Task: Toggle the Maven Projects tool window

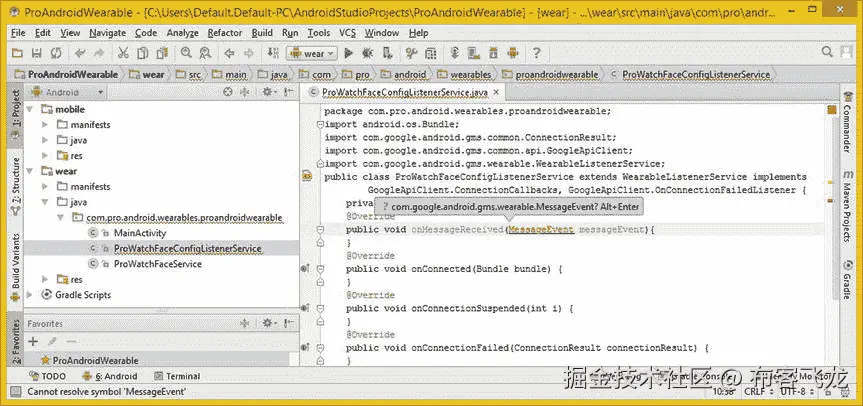Action: click(x=848, y=207)
